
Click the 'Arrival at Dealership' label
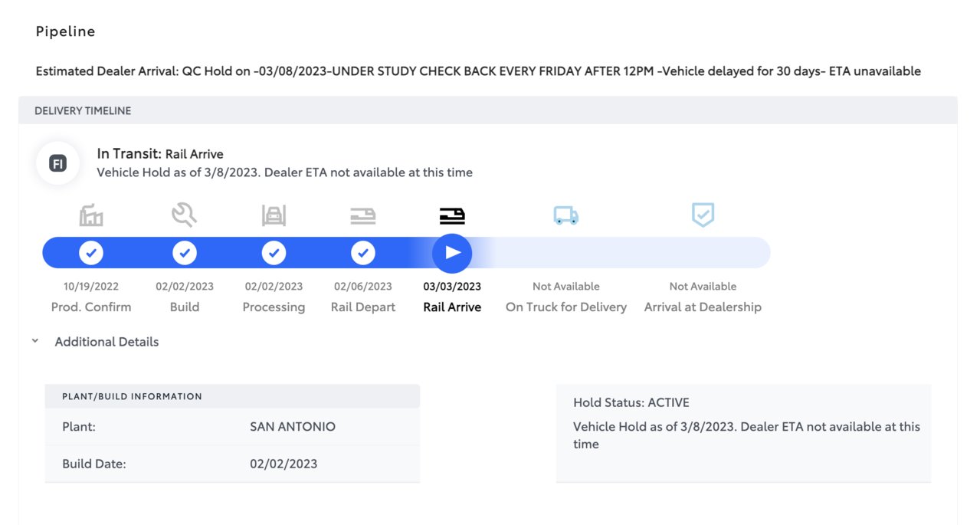703,307
